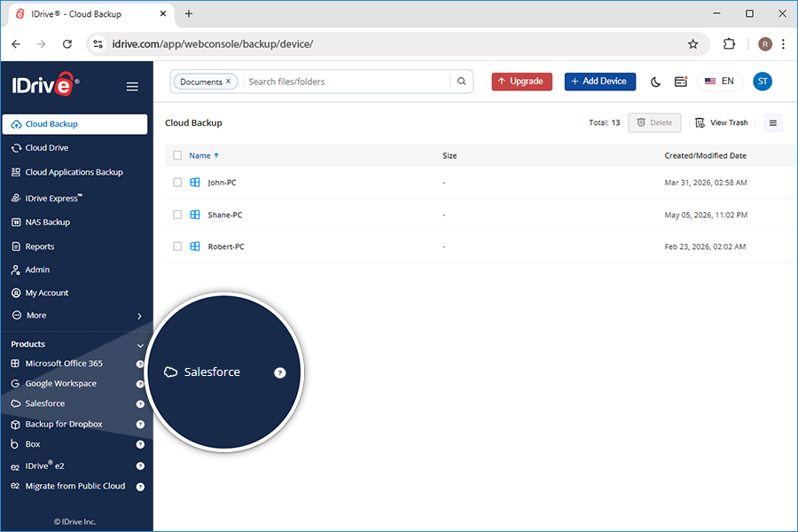The width and height of the screenshot is (798, 532).
Task: Click the red Upgrade button
Action: tap(521, 82)
